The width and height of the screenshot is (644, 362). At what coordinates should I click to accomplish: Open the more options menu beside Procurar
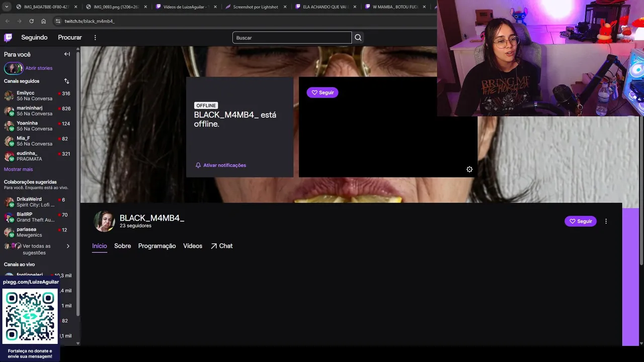(x=95, y=37)
